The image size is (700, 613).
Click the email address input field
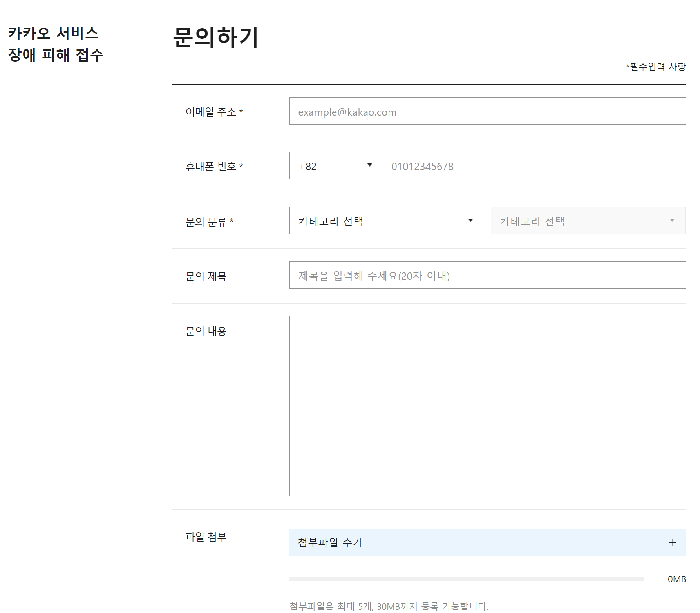tap(488, 111)
